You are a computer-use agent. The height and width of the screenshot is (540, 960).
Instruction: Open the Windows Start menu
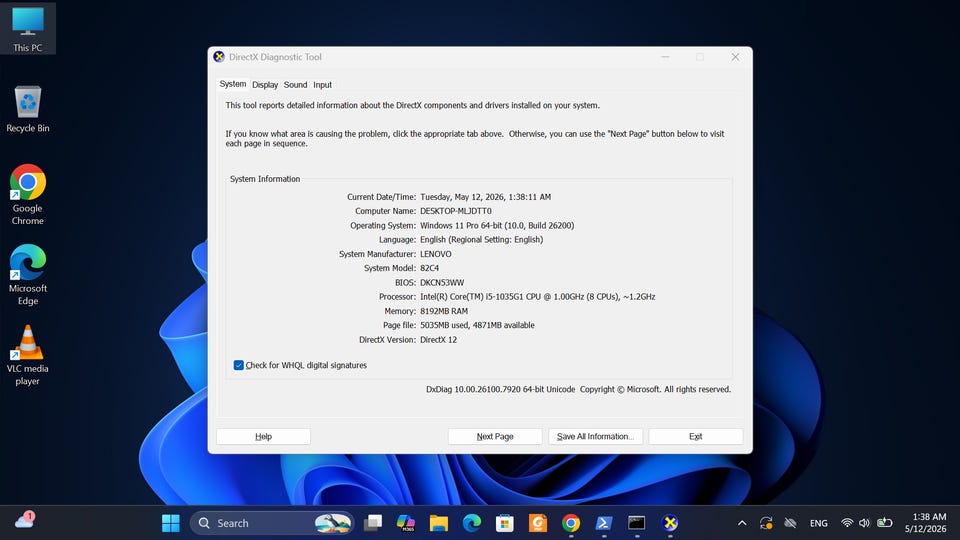click(x=171, y=523)
